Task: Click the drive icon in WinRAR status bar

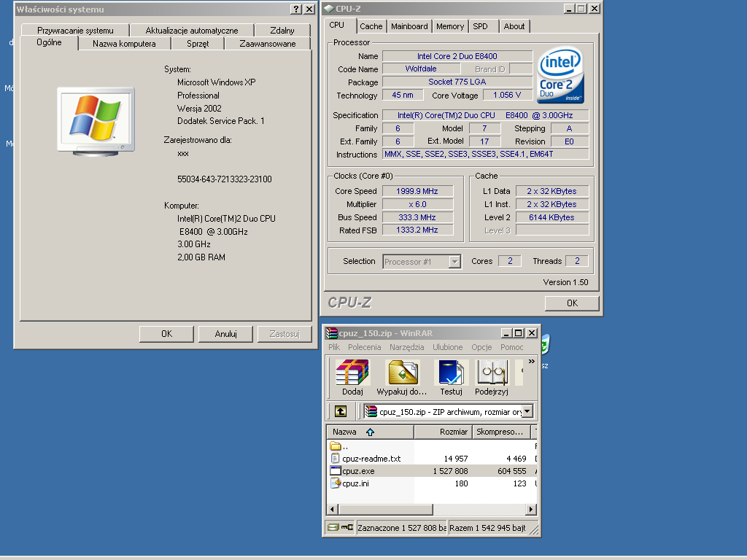Action: (x=333, y=527)
